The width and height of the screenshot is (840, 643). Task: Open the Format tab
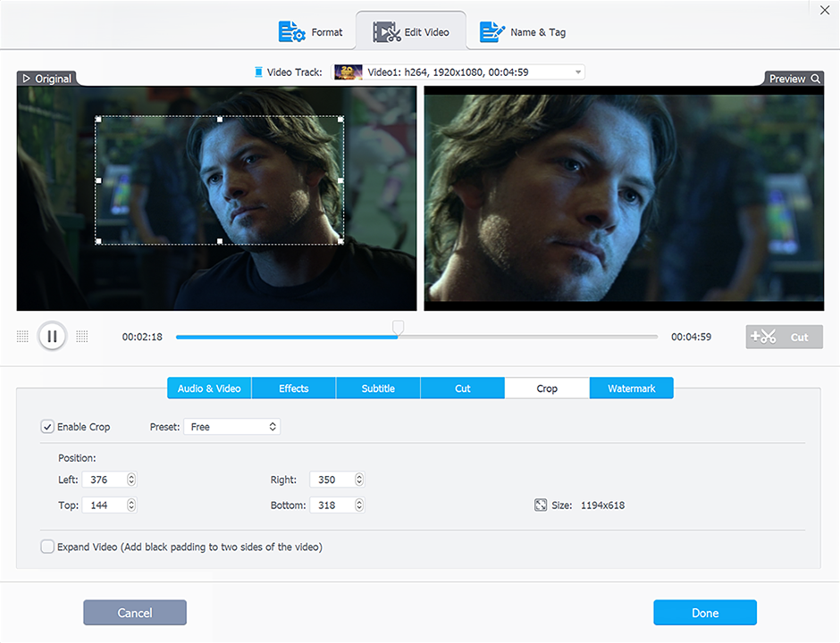[311, 32]
